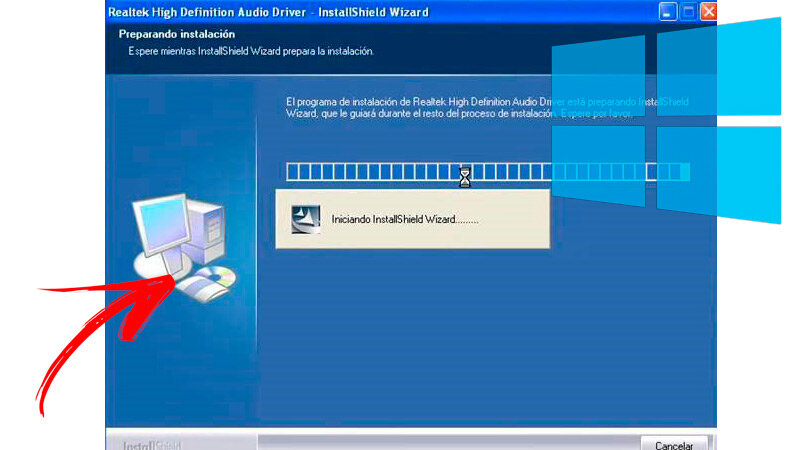The width and height of the screenshot is (800, 450).
Task: Close the InstallShield Wizard window
Action: click(x=708, y=11)
